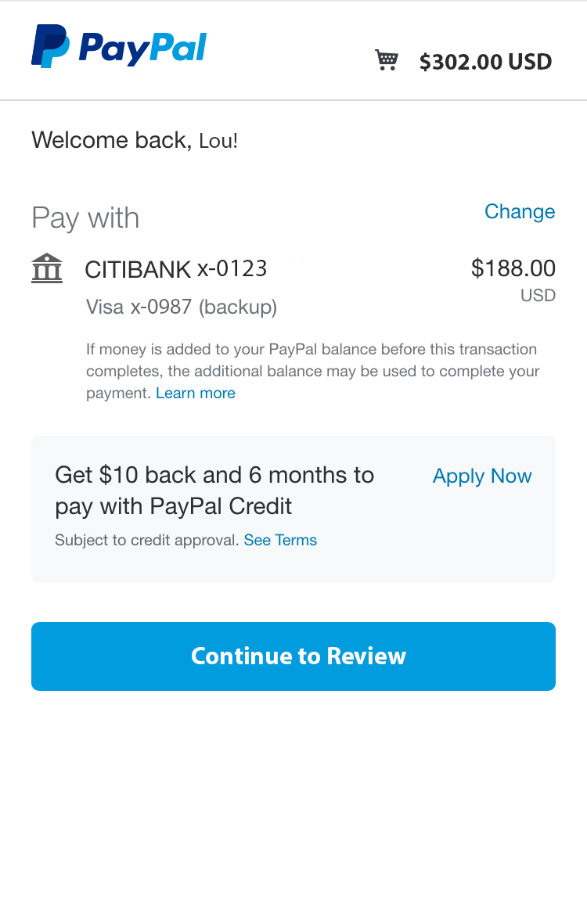Click the Change payment method link

(520, 211)
